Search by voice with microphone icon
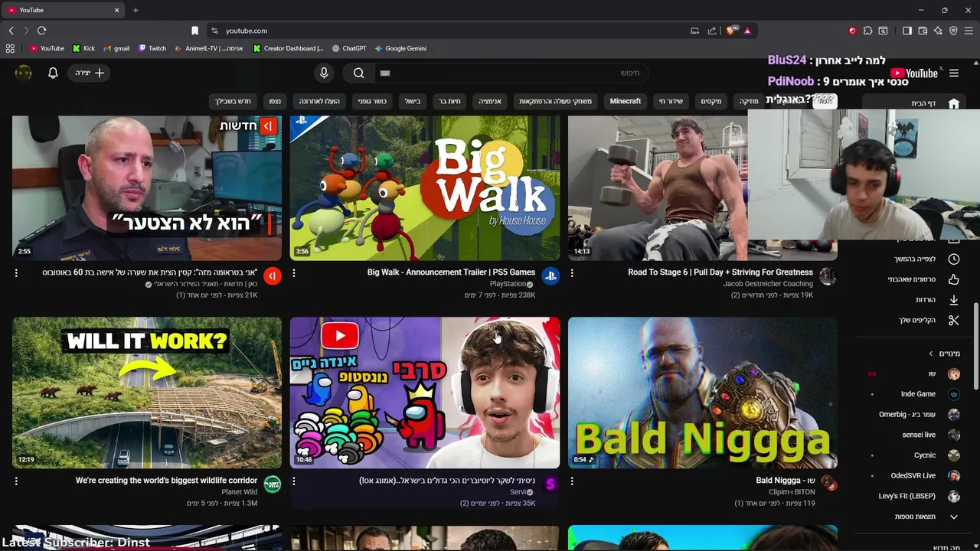This screenshot has height=551, width=980. pos(324,73)
